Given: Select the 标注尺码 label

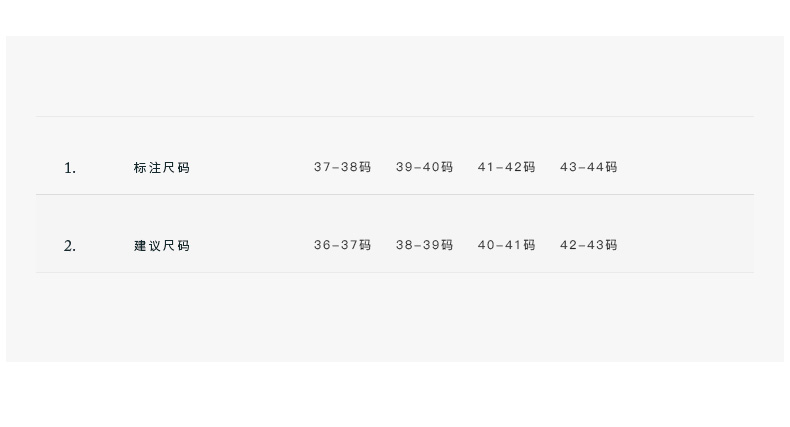Looking at the screenshot, I should 162,168.
